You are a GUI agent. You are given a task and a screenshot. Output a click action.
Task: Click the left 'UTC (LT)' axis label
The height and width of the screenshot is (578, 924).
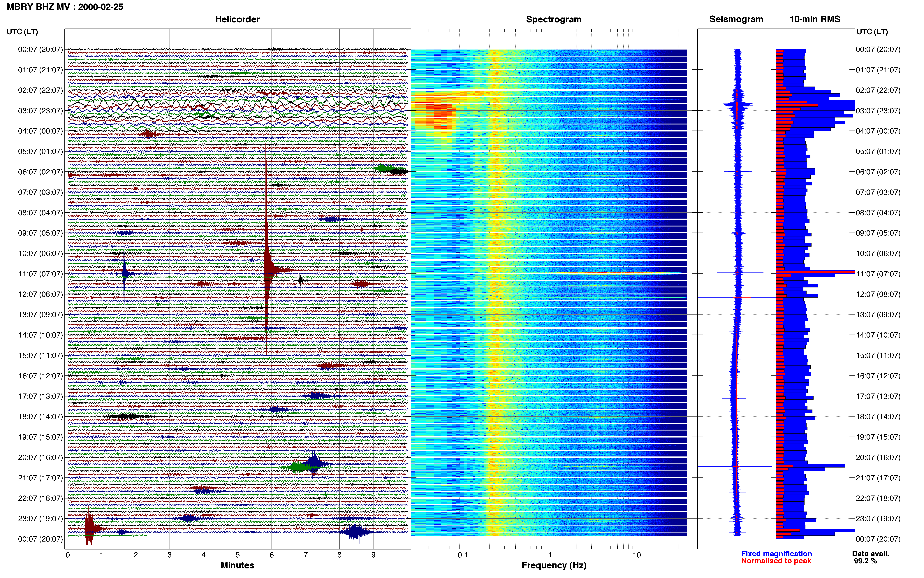click(x=22, y=32)
